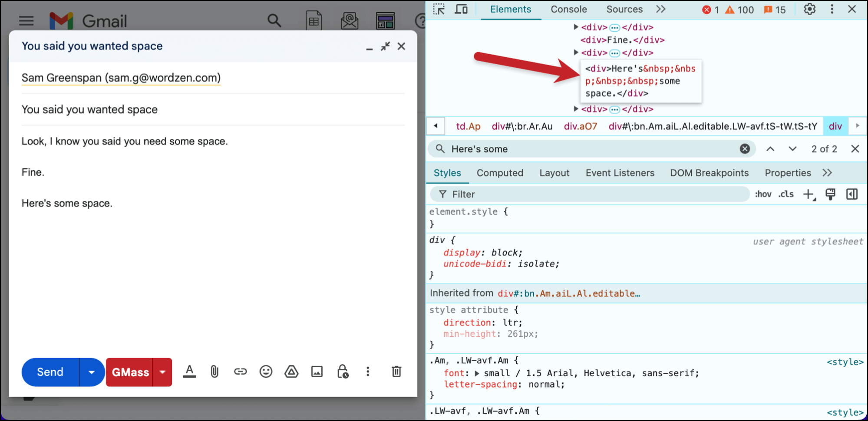Click the red GMass button
The height and width of the screenshot is (421, 868).
(x=130, y=372)
